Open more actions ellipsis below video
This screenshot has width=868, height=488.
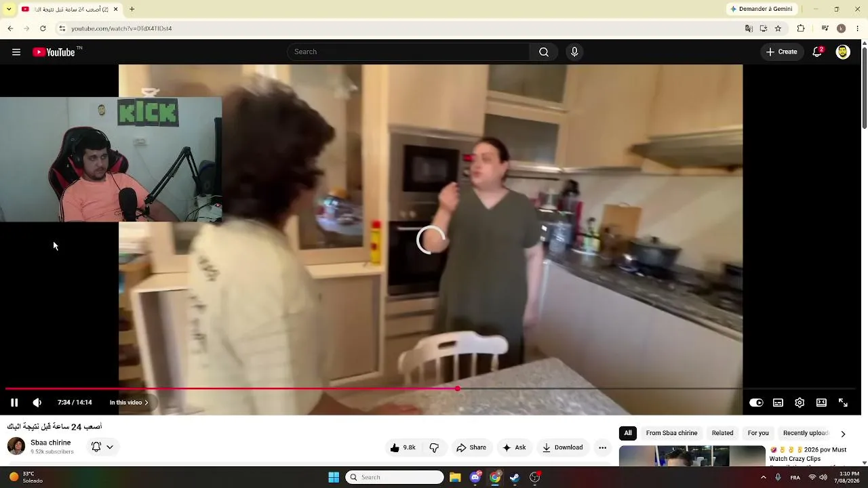(602, 447)
